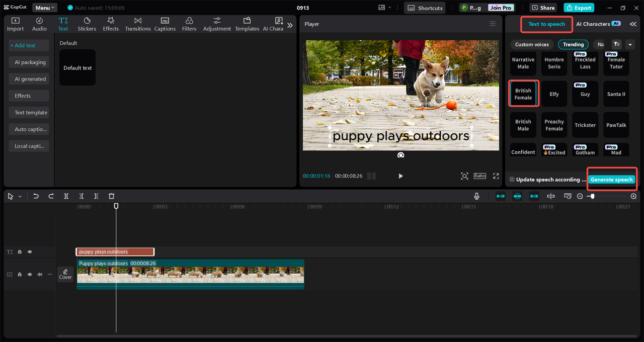This screenshot has height=342, width=644.
Task: Select the Default text thumbnail
Action: pyautogui.click(x=77, y=67)
